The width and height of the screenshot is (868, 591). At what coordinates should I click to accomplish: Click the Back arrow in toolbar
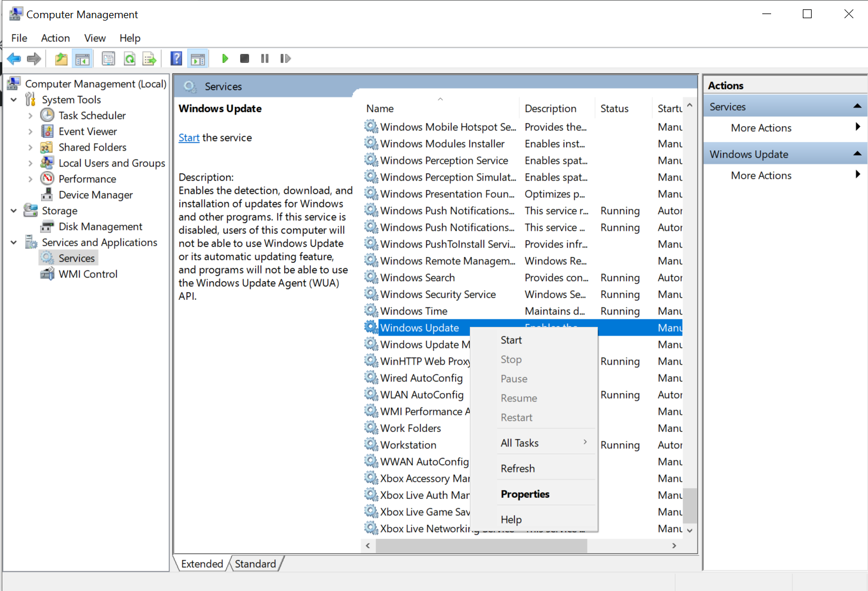(14, 59)
